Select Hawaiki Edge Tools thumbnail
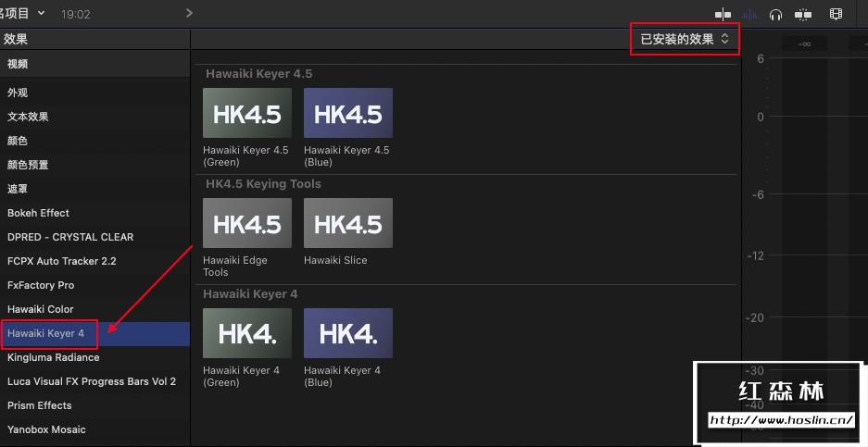This screenshot has width=868, height=447. coord(247,223)
